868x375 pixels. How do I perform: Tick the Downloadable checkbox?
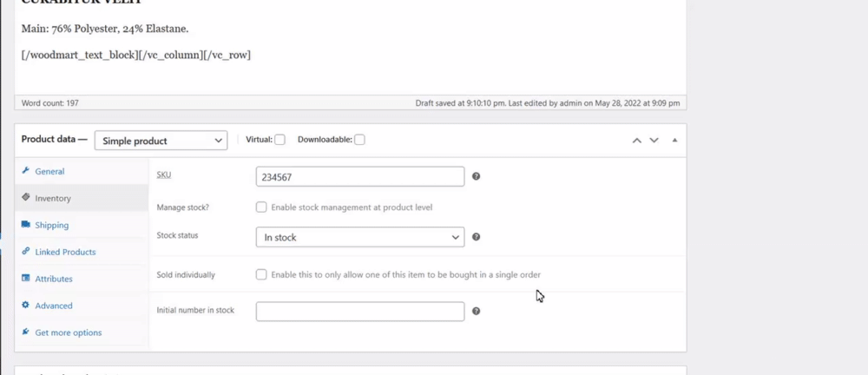coord(359,140)
